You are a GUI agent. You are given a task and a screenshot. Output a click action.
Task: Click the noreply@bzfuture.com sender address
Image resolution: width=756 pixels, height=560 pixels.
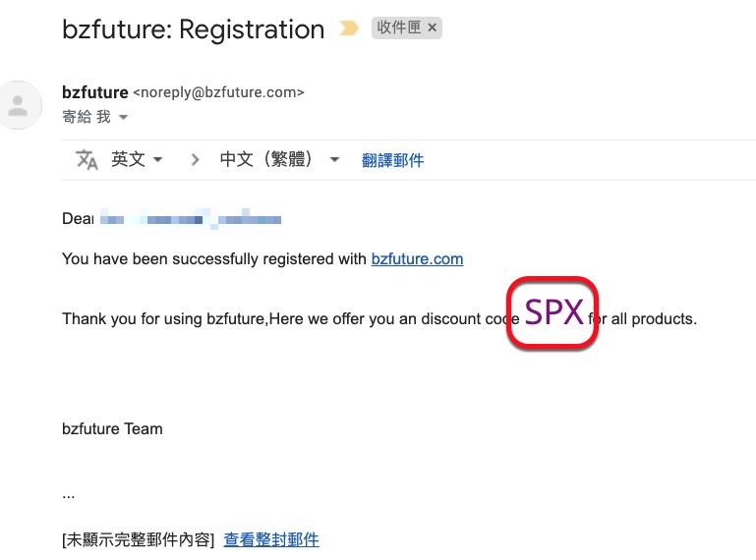(x=218, y=92)
